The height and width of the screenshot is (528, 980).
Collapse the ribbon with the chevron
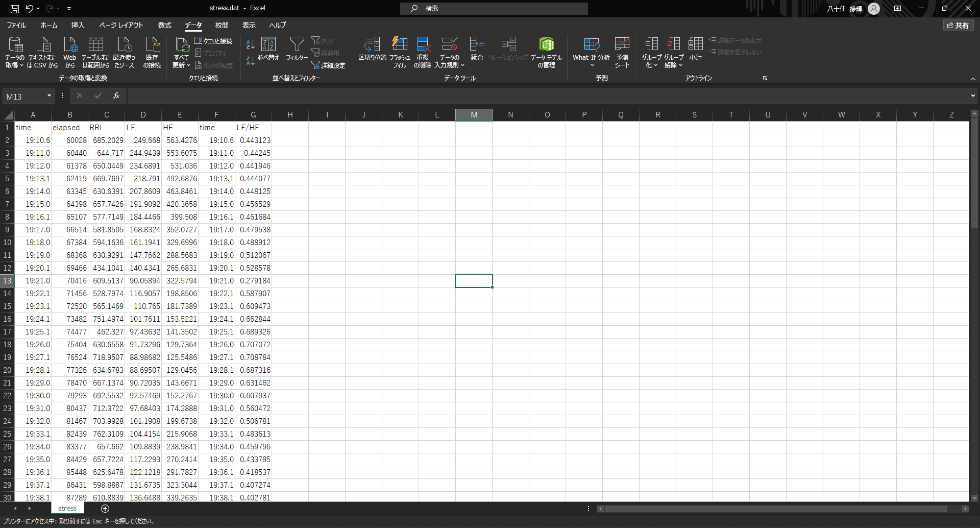pos(973,79)
